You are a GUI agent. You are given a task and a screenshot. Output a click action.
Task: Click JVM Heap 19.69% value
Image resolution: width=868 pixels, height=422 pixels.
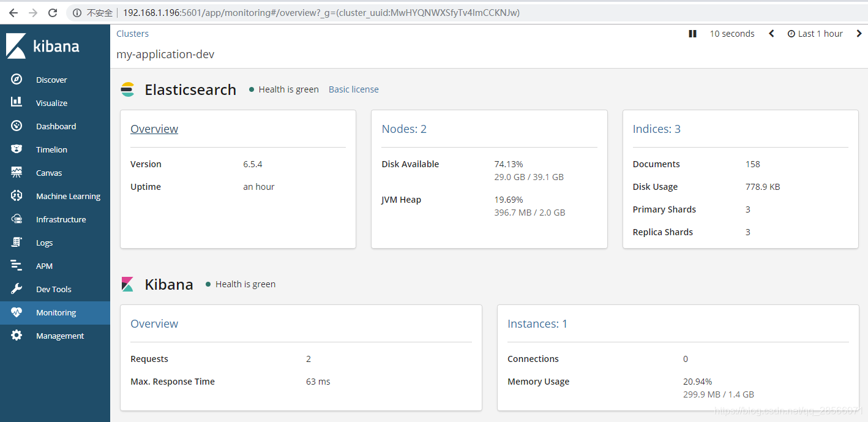click(509, 200)
